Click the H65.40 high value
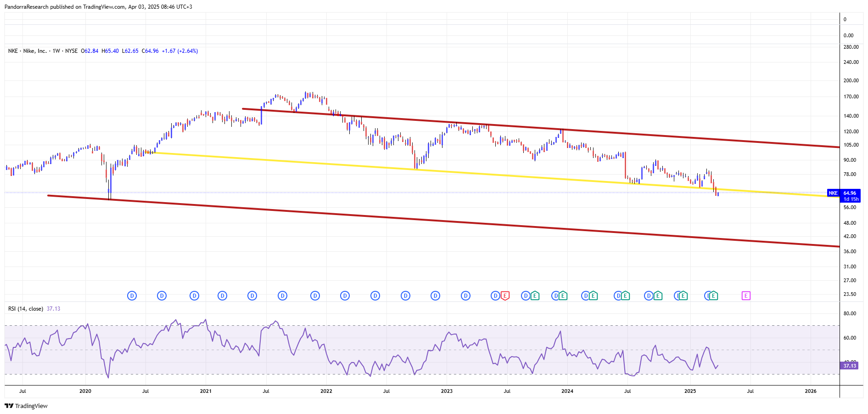868x414 pixels. point(110,51)
